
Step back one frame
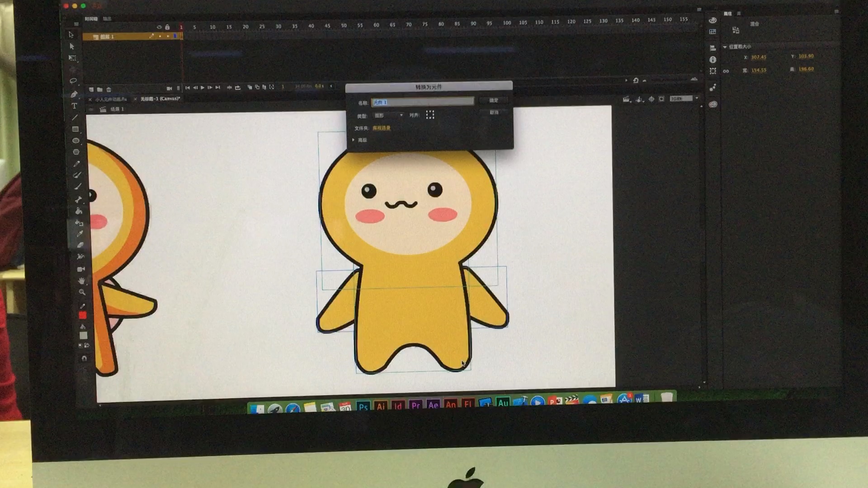click(x=195, y=88)
